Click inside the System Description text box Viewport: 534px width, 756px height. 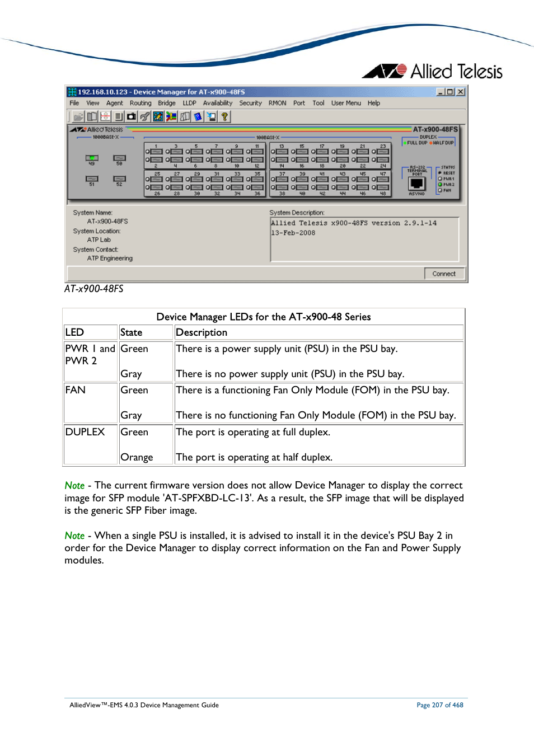point(365,240)
